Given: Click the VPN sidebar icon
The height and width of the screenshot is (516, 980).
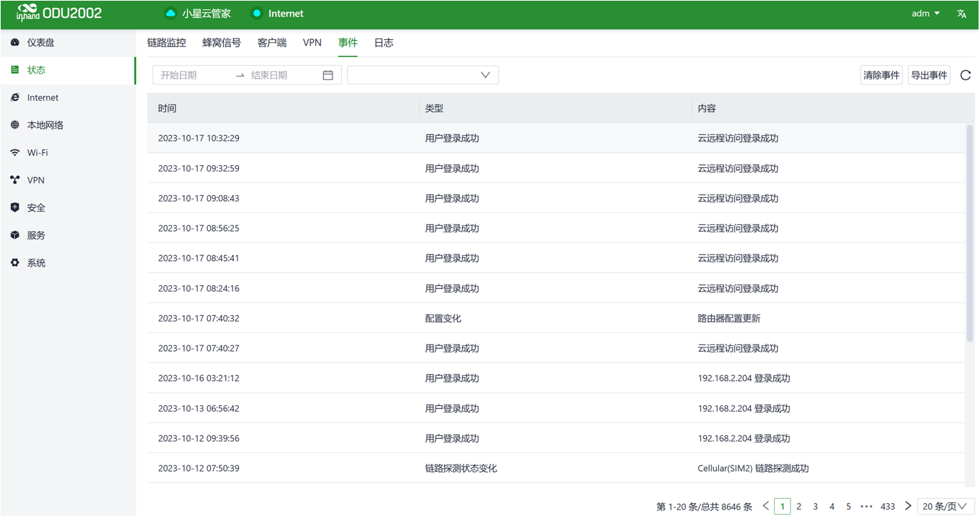Looking at the screenshot, I should pyautogui.click(x=15, y=180).
